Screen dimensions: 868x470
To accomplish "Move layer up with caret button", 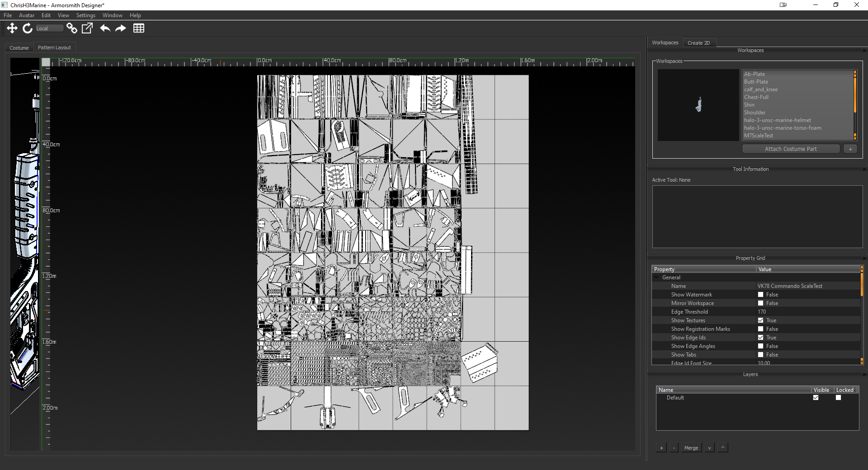I will 723,447.
